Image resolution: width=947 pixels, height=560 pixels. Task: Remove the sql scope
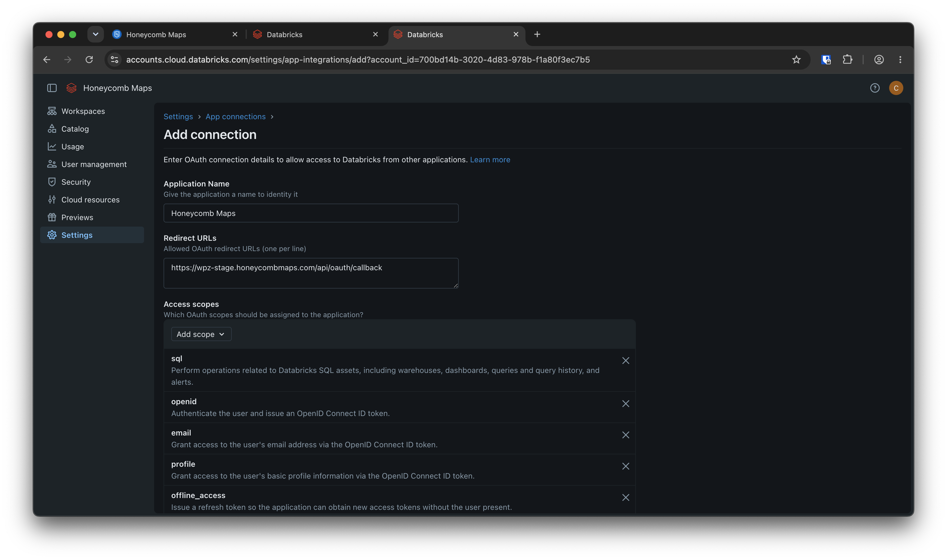tap(626, 360)
